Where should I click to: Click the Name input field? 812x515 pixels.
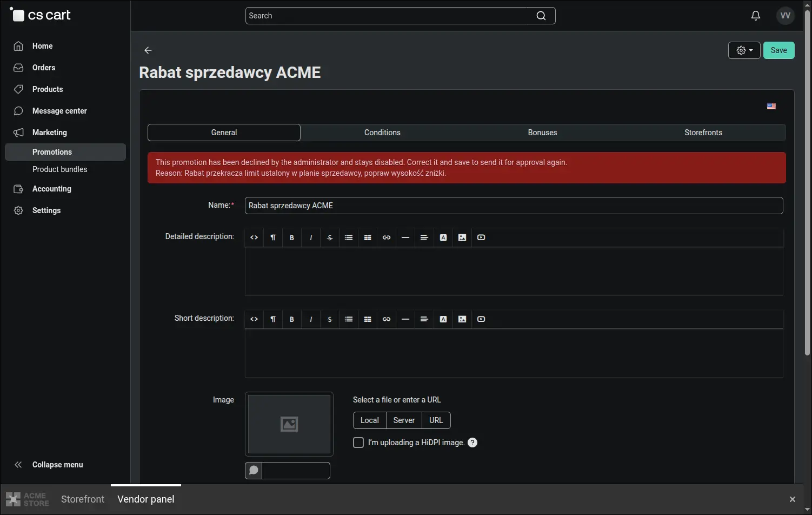[514, 206]
